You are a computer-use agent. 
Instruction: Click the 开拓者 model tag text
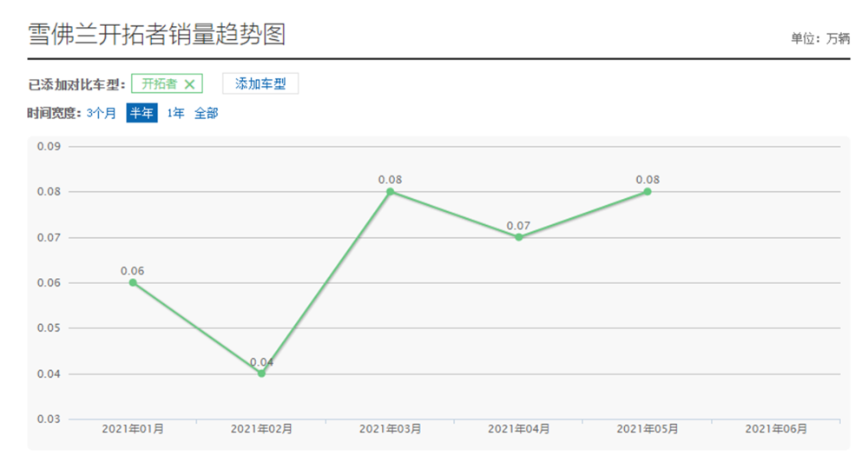point(160,83)
